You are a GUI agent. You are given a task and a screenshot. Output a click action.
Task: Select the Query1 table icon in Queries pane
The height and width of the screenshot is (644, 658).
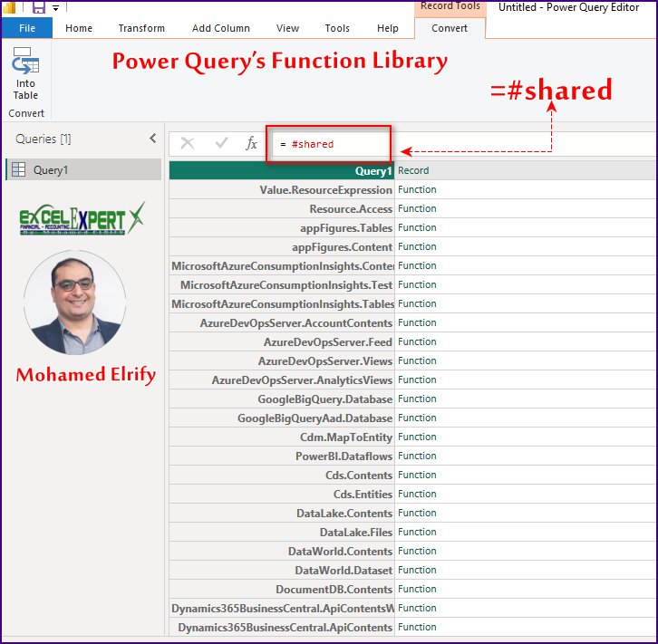[18, 169]
